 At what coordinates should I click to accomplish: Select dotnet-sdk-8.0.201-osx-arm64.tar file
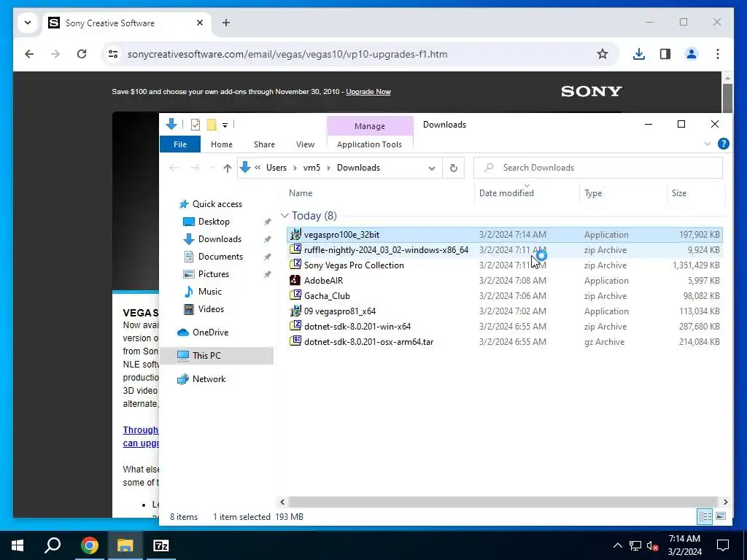(505, 341)
